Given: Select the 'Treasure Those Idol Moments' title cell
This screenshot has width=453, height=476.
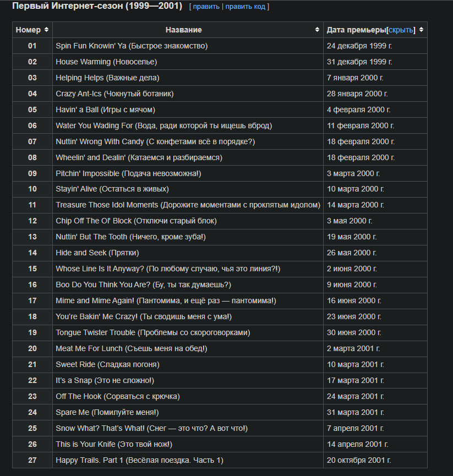Looking at the screenshot, I should pyautogui.click(x=188, y=205).
